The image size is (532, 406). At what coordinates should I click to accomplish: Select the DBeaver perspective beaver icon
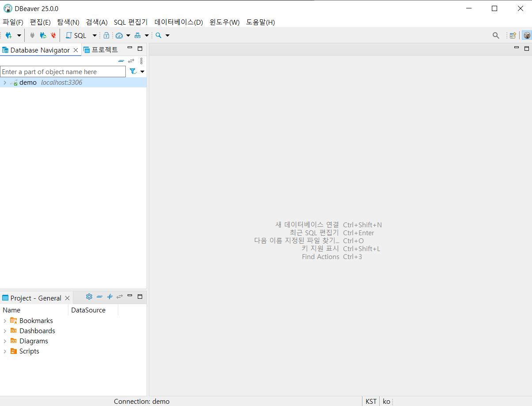point(527,35)
